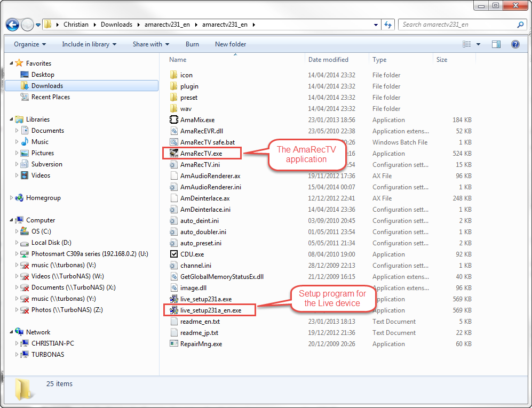Image resolution: width=532 pixels, height=408 pixels.
Task: Open the Pictures library
Action: pyautogui.click(x=42, y=153)
